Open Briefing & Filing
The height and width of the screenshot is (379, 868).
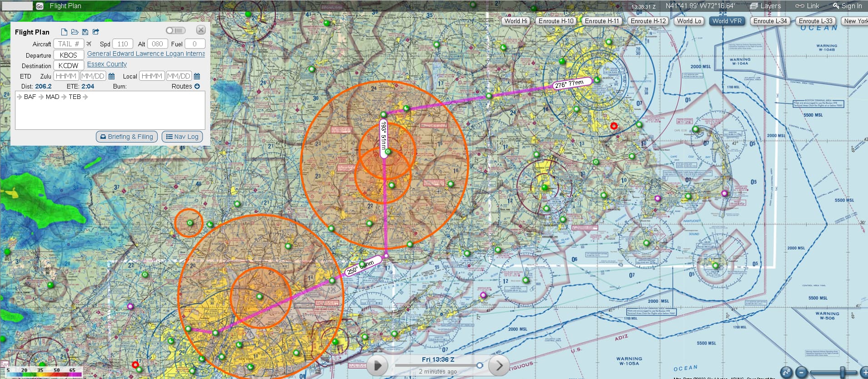127,137
